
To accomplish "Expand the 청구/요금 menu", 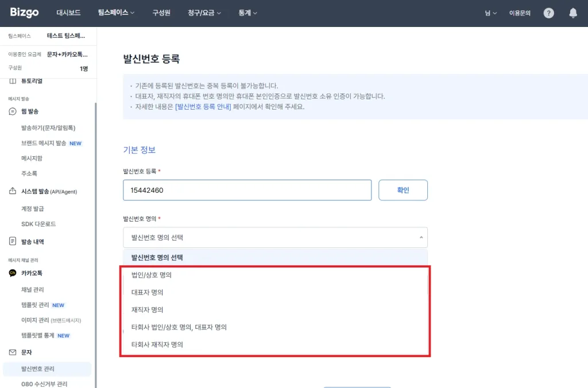I will 204,13.
